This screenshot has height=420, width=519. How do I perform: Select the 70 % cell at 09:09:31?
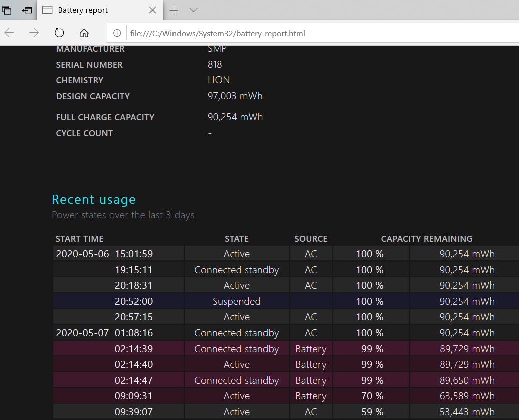coord(372,396)
